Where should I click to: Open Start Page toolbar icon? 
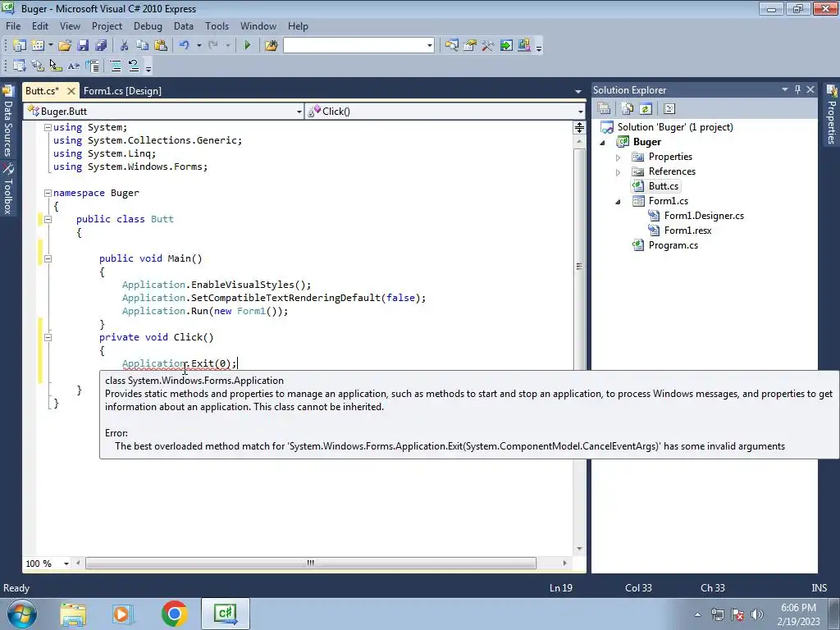pyautogui.click(x=505, y=46)
